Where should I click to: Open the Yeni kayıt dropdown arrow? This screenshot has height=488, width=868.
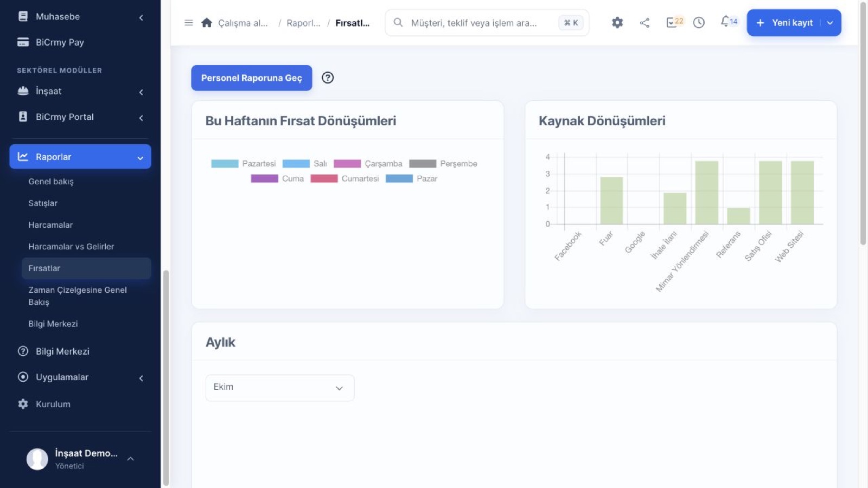pyautogui.click(x=830, y=23)
